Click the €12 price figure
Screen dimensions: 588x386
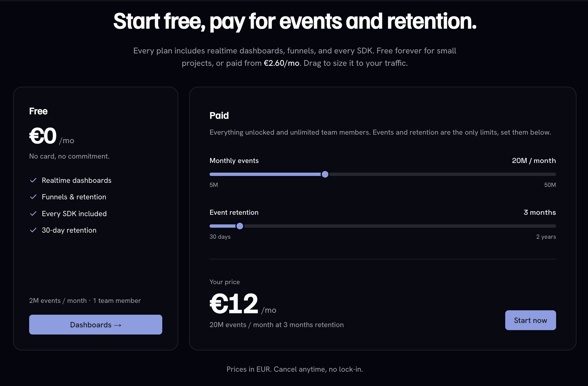[234, 303]
